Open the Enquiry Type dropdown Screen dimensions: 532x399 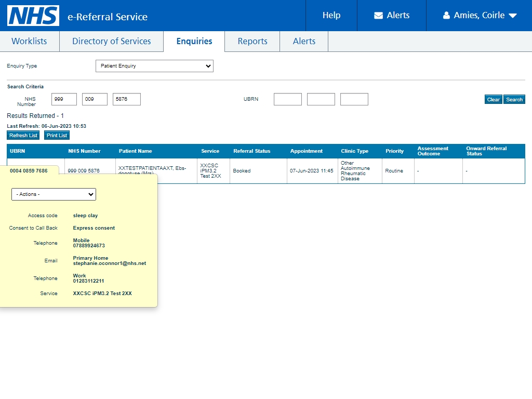154,66
